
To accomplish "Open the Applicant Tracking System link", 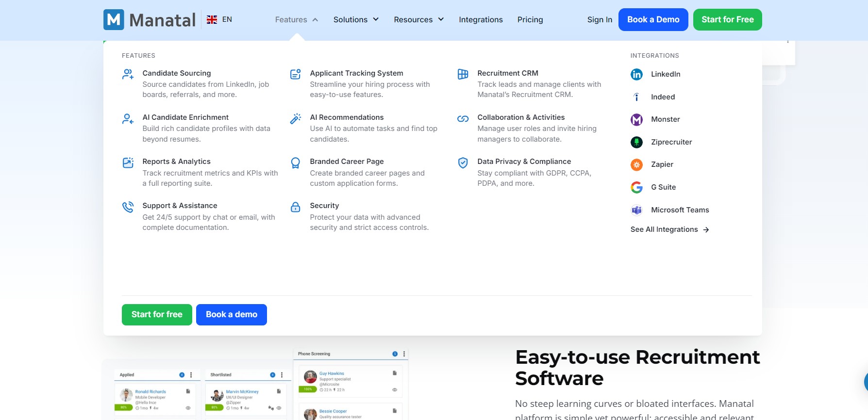I will [356, 73].
